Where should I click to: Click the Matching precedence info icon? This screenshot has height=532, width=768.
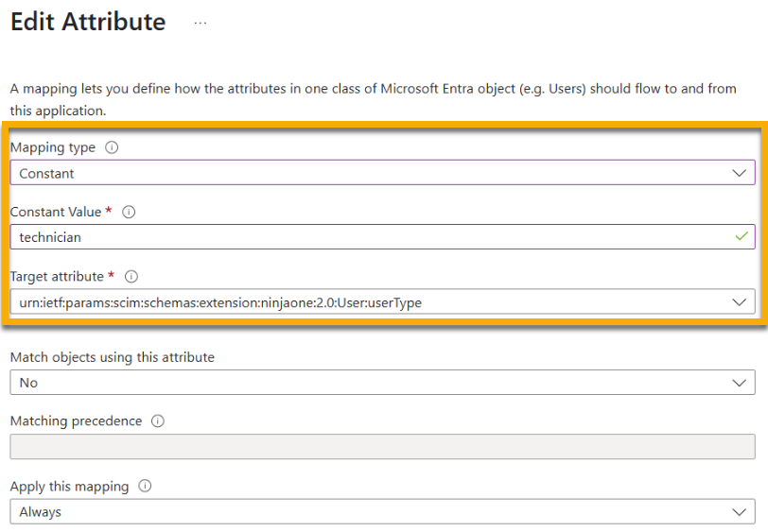pos(158,421)
